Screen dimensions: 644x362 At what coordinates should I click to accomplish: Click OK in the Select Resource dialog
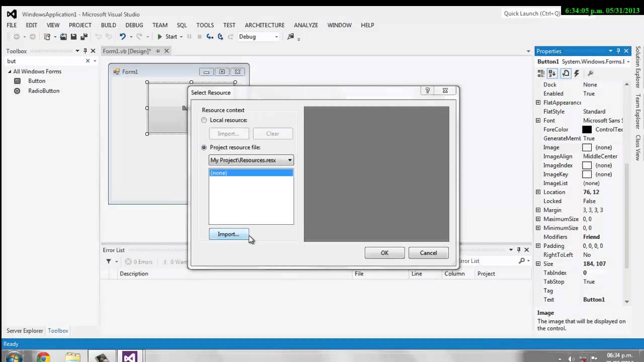[385, 253]
